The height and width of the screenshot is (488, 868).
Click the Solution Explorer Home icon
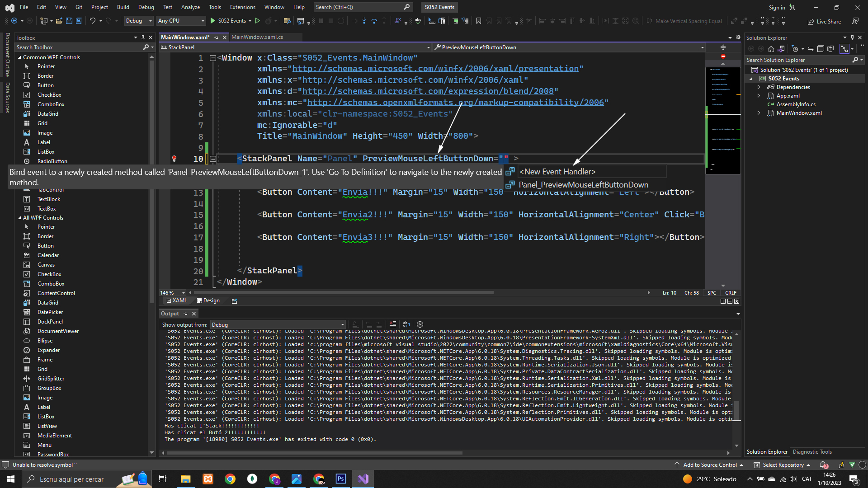click(771, 49)
